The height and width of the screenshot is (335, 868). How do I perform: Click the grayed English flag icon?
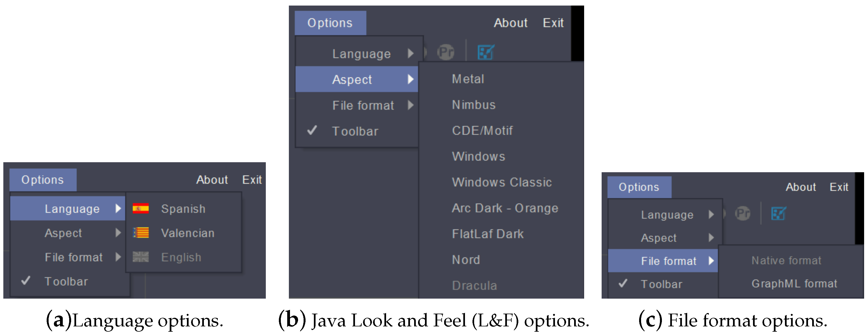point(141,257)
